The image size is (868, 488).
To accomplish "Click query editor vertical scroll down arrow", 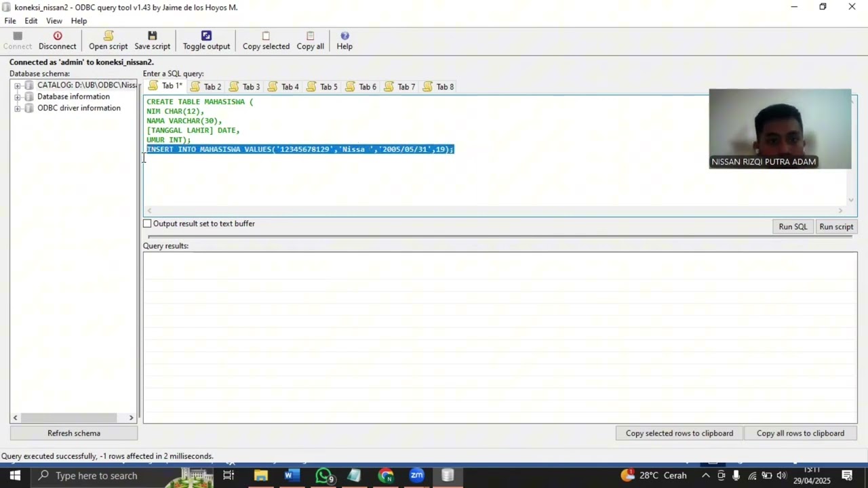I will [x=851, y=200].
